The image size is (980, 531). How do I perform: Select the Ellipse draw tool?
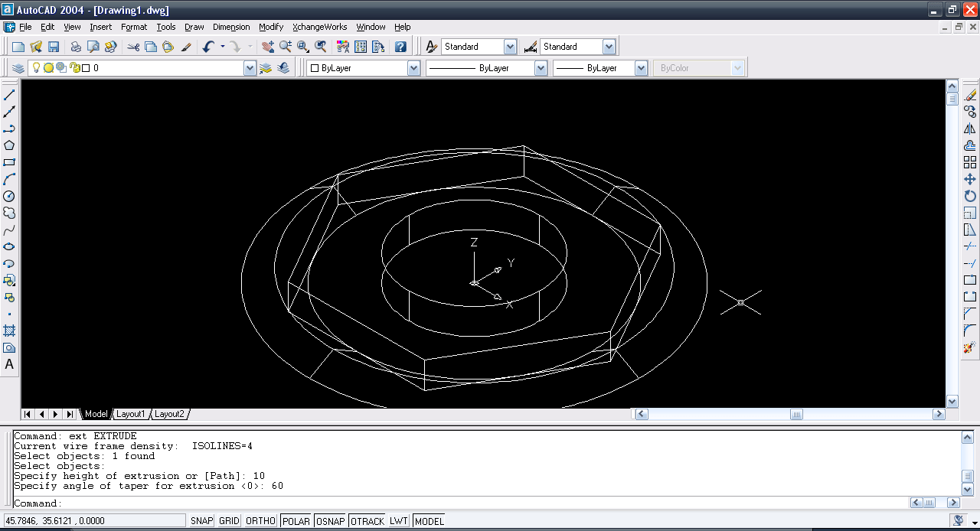9,246
